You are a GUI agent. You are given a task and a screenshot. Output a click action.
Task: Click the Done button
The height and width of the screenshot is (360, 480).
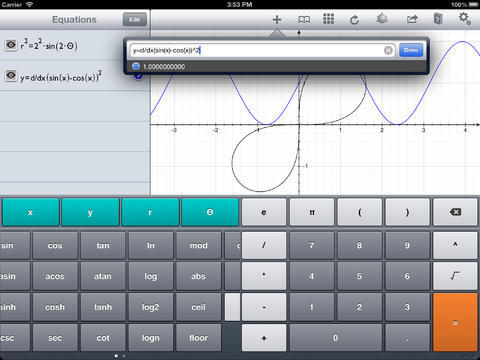(x=411, y=50)
